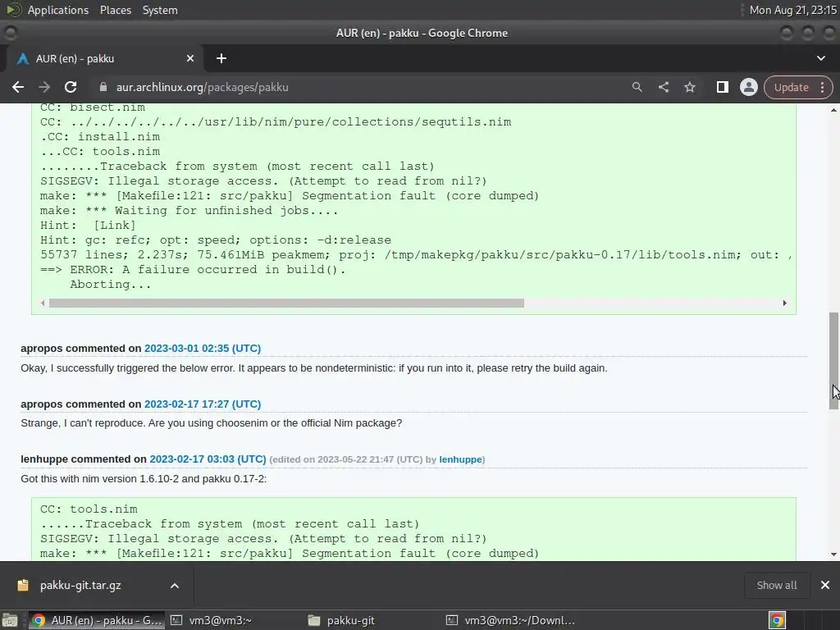
Task: Open a new tab with plus button
Action: 221,58
